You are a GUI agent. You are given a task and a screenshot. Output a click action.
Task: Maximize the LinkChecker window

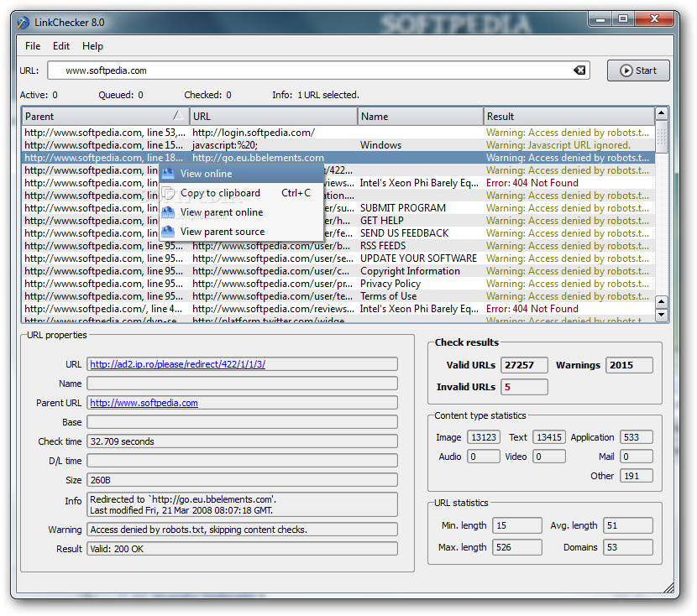(623, 18)
